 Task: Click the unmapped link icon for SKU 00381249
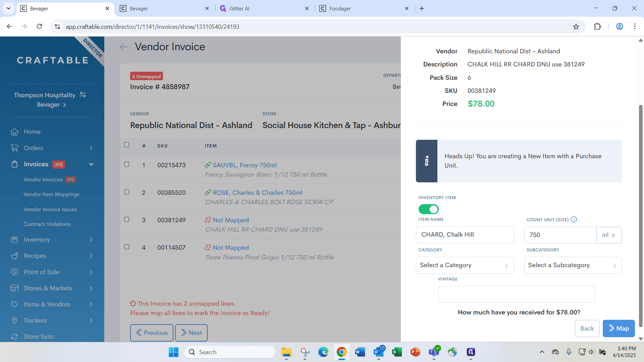pyautogui.click(x=208, y=220)
